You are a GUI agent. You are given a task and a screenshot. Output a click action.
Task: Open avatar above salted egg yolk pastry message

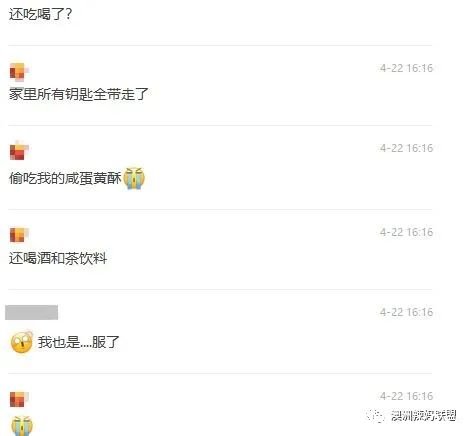[19, 151]
